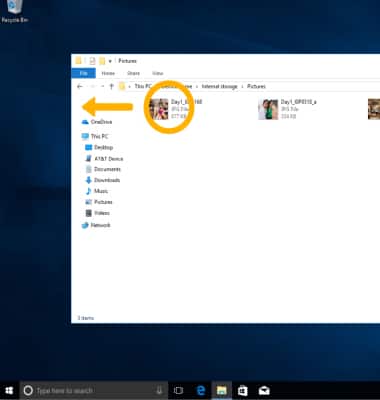Open the File tab in ribbon
The height and width of the screenshot is (400, 380).
pos(84,73)
